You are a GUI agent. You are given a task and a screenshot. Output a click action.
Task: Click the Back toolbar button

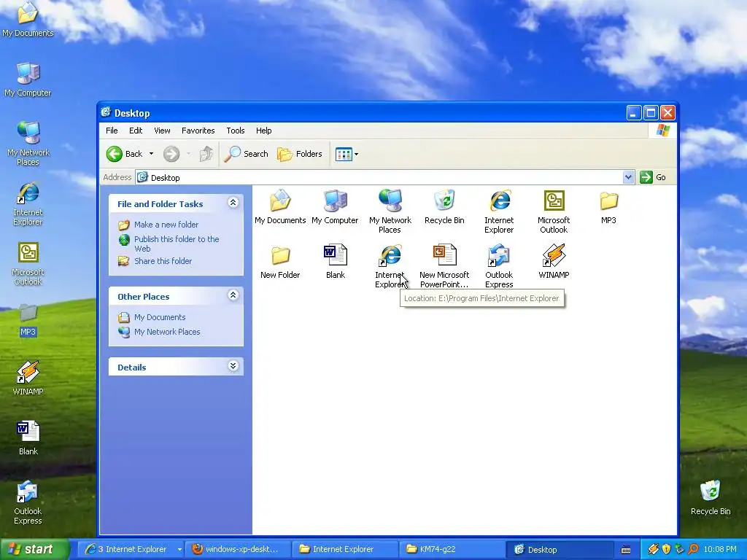tap(124, 154)
